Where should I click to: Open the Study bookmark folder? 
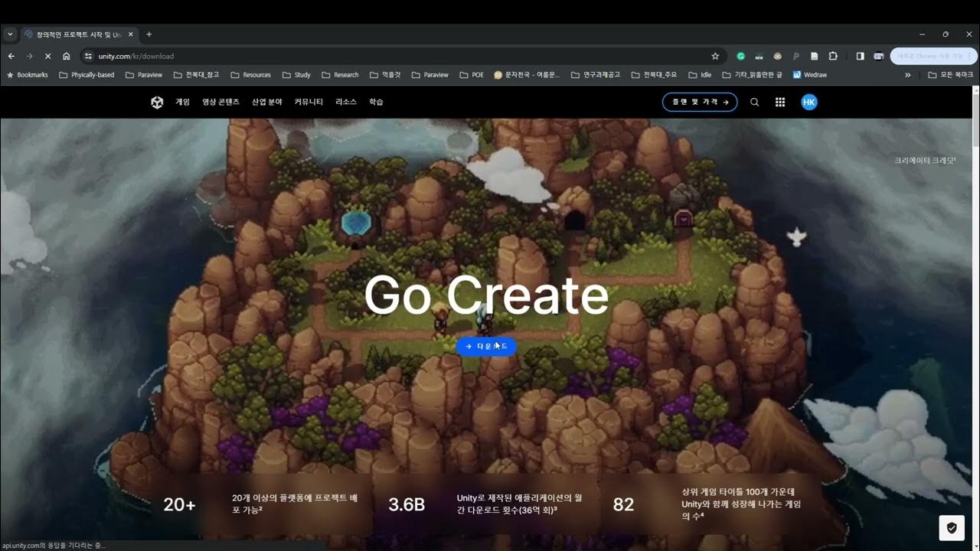296,75
